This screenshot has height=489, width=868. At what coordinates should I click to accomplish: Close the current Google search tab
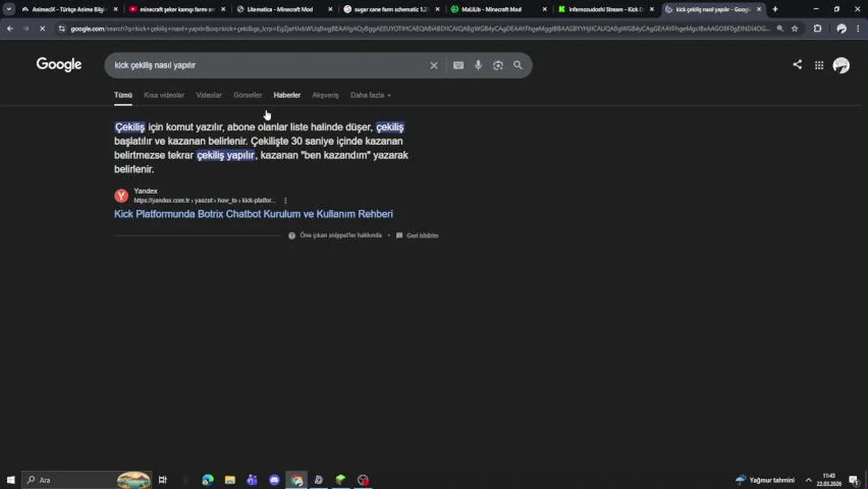tap(759, 10)
